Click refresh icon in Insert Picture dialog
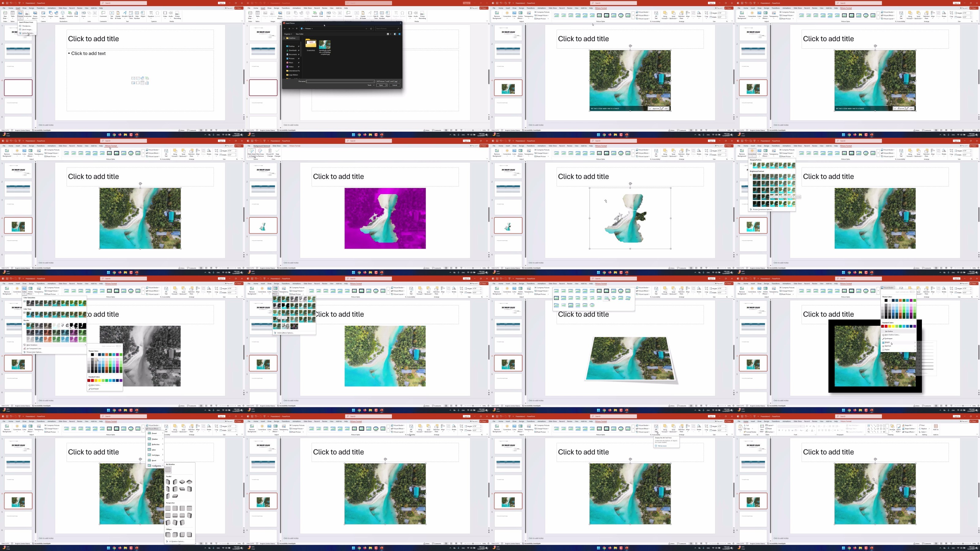The width and height of the screenshot is (980, 551). (x=371, y=28)
